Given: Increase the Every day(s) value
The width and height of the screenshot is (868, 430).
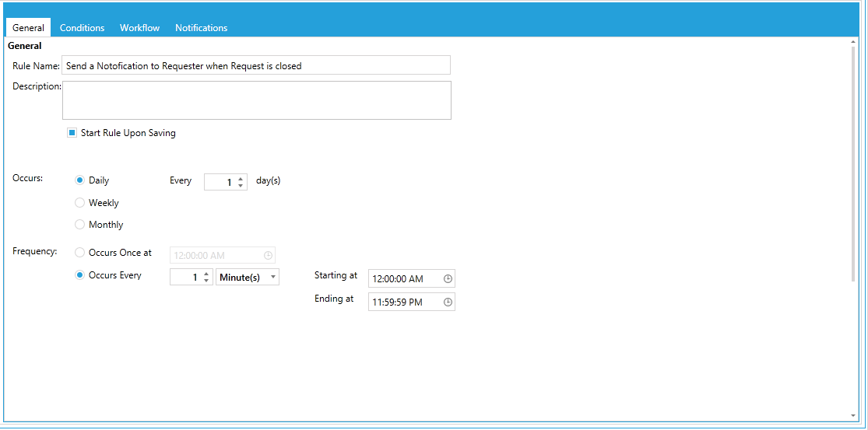Looking at the screenshot, I should coord(241,179).
